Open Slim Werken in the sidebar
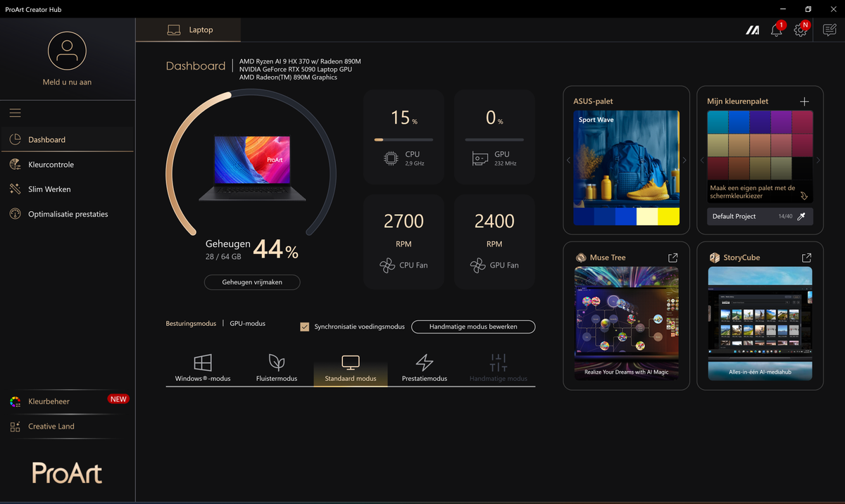The width and height of the screenshot is (845, 504). [x=67, y=189]
